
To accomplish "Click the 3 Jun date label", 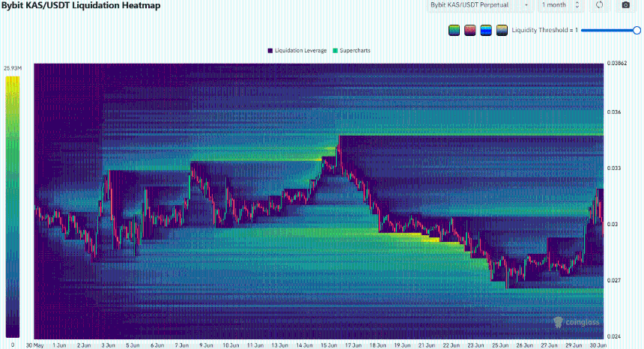I will pos(109,345).
